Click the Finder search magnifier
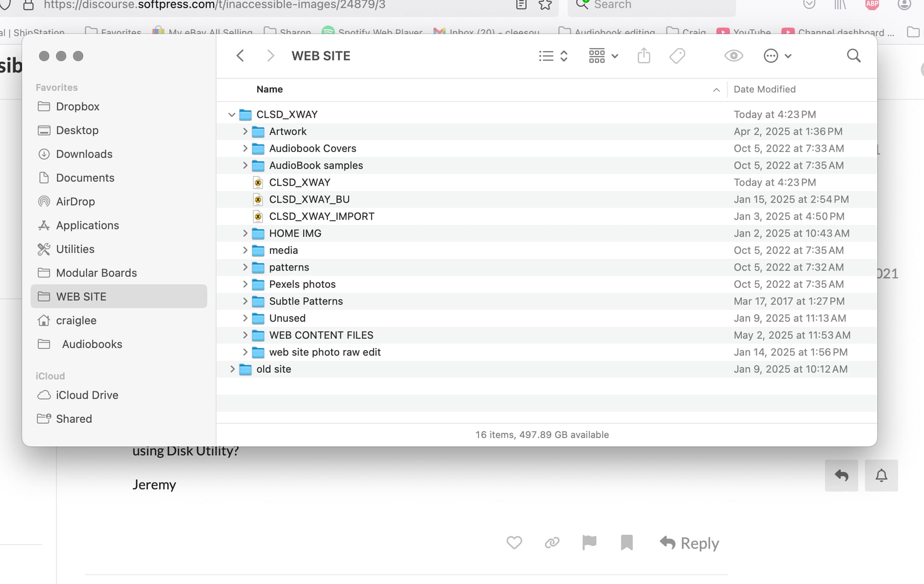This screenshot has width=924, height=584. click(x=854, y=56)
